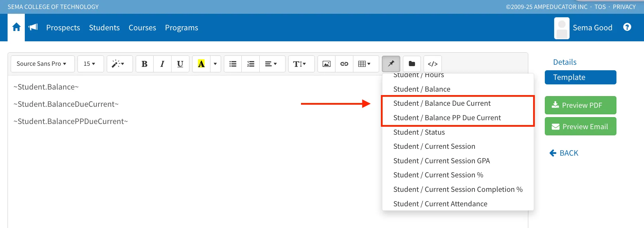
Task: Select Student / Current Session GPA field
Action: (458, 161)
